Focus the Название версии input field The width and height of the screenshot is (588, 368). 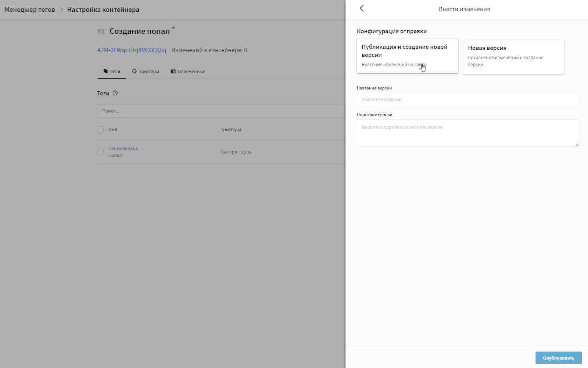pos(468,100)
